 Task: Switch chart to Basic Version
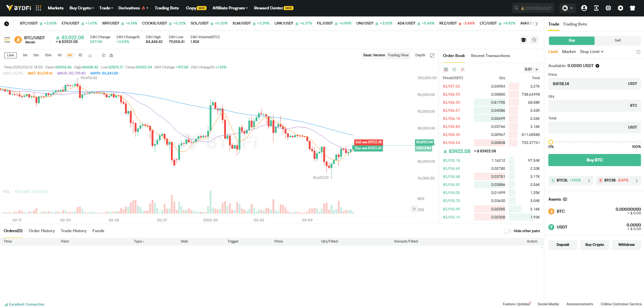374,55
